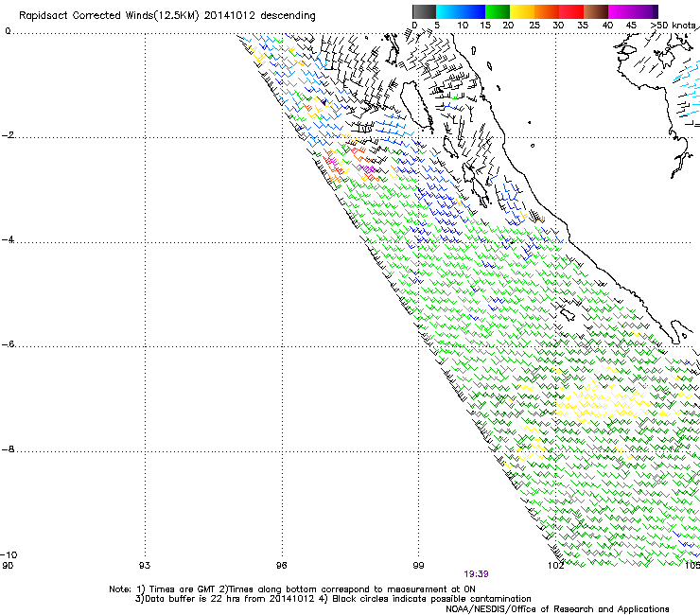
Task: Click the magenta-purple 40–50 knots legend segment
Action: tap(633, 11)
